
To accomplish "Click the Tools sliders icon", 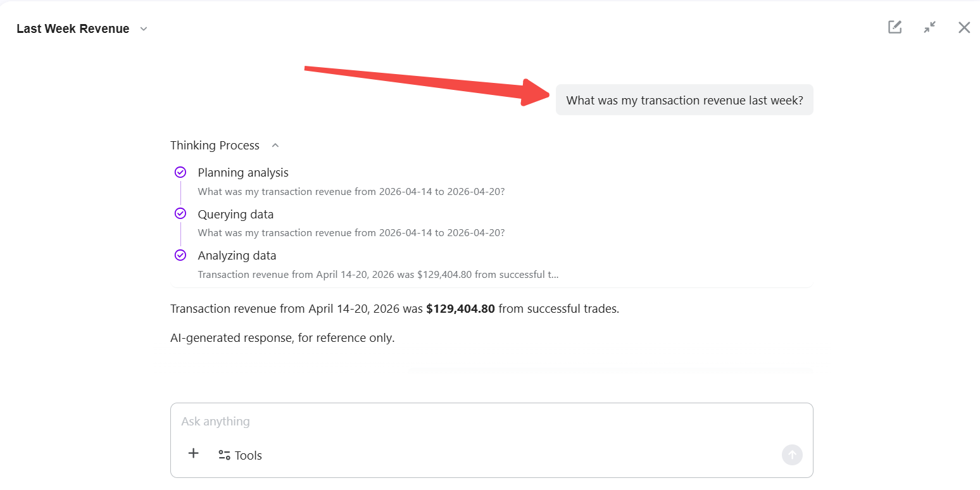I will [x=224, y=455].
